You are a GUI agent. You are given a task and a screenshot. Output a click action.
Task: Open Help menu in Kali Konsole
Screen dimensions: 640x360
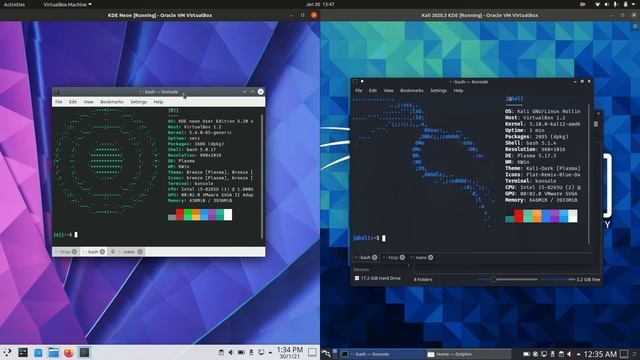458,91
